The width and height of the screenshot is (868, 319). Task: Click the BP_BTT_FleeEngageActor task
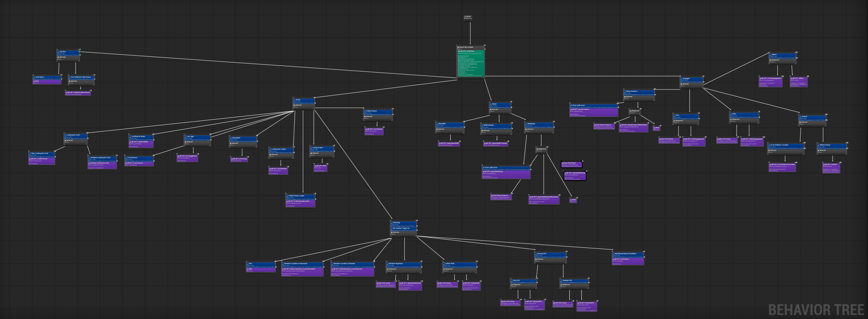point(694,142)
